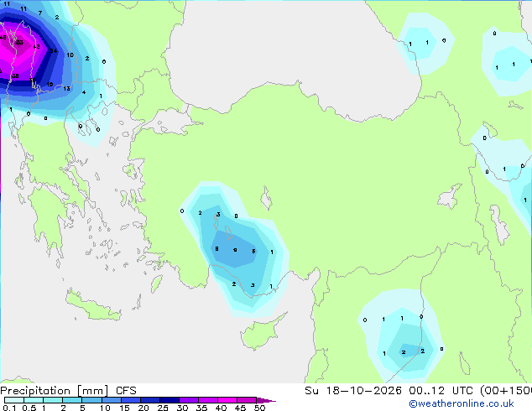Click the value 42 in the magenta zone

(x=36, y=46)
